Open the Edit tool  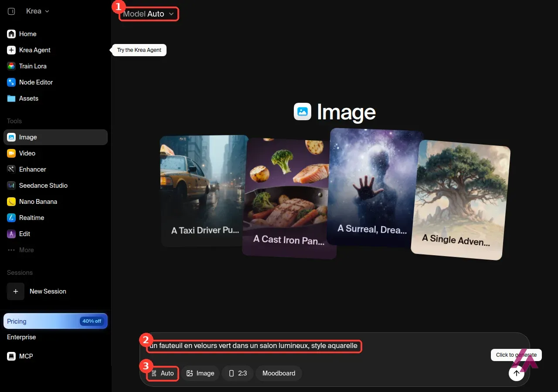pos(55,234)
